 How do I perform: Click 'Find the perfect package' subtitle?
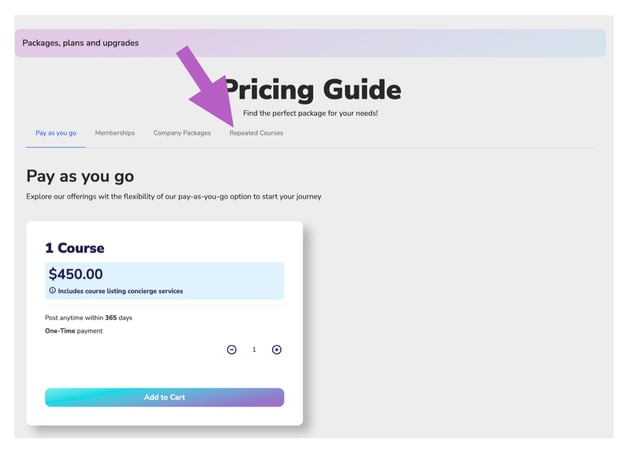pyautogui.click(x=310, y=113)
